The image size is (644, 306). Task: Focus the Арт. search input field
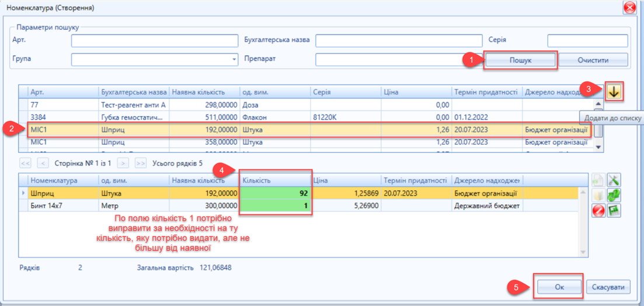pyautogui.click(x=154, y=41)
